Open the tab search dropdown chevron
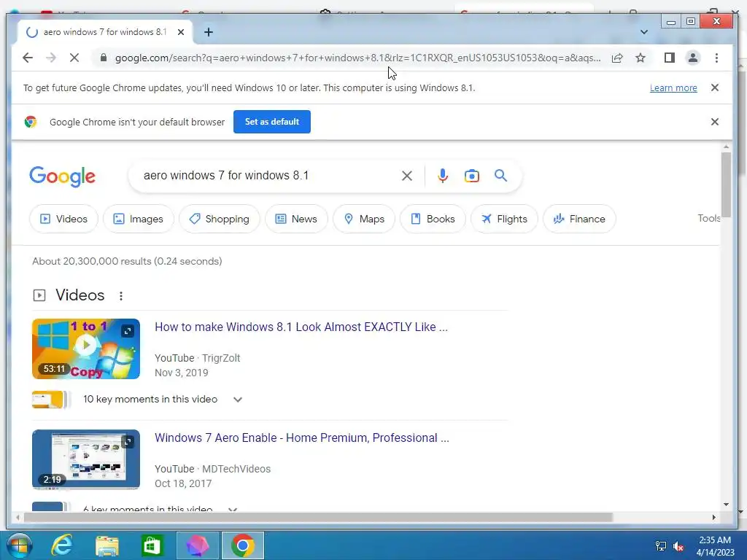Image resolution: width=747 pixels, height=560 pixels. pyautogui.click(x=643, y=32)
